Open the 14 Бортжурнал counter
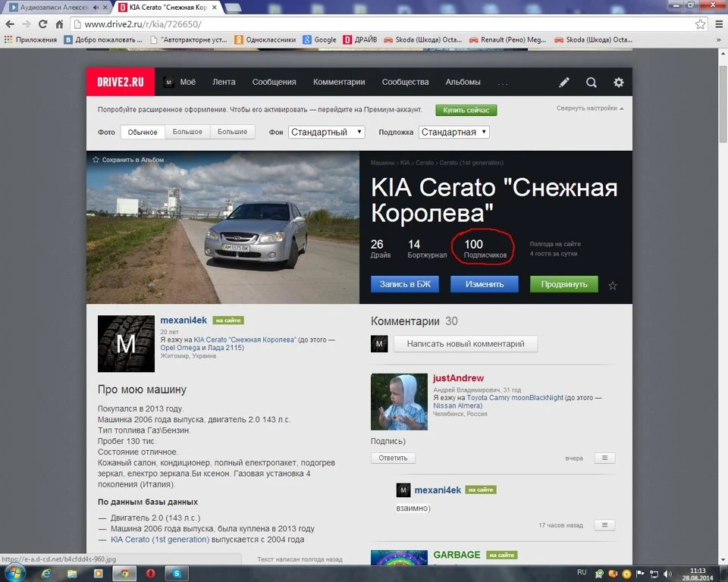Screen dimensions: 728x582 [427, 249]
